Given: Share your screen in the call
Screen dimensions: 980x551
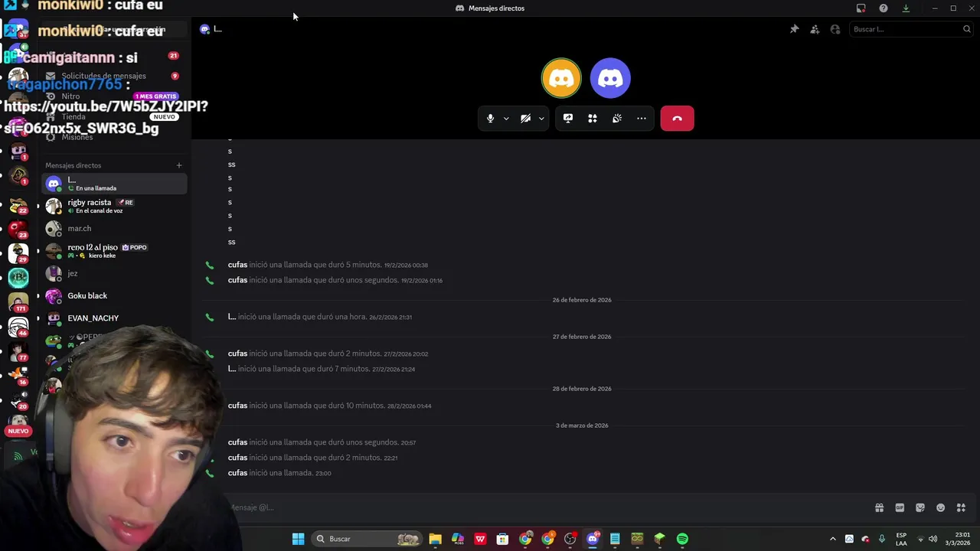Looking at the screenshot, I should 568,119.
